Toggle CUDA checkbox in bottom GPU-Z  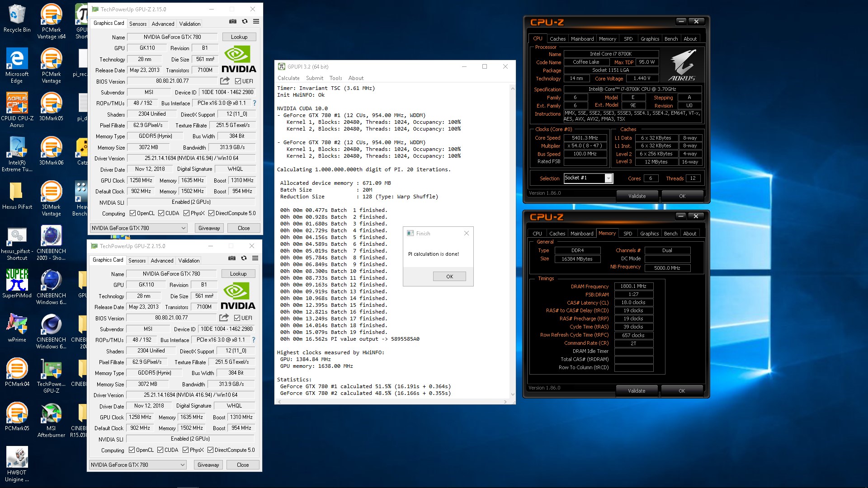point(160,450)
